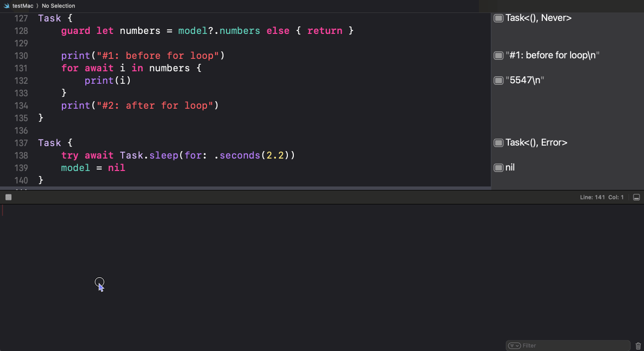Viewport: 644px width, 351px height.
Task: Open the testMac breadcrumb item
Action: coord(22,6)
